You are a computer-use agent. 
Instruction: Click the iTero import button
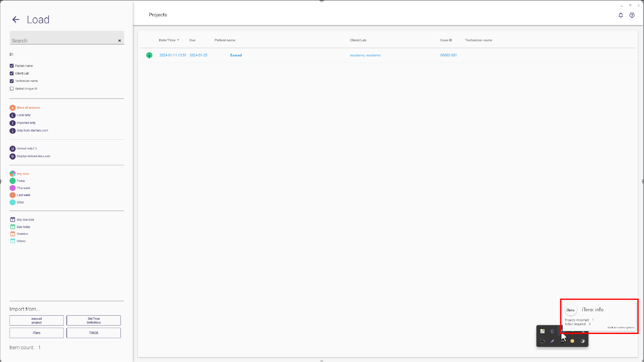pos(36,333)
